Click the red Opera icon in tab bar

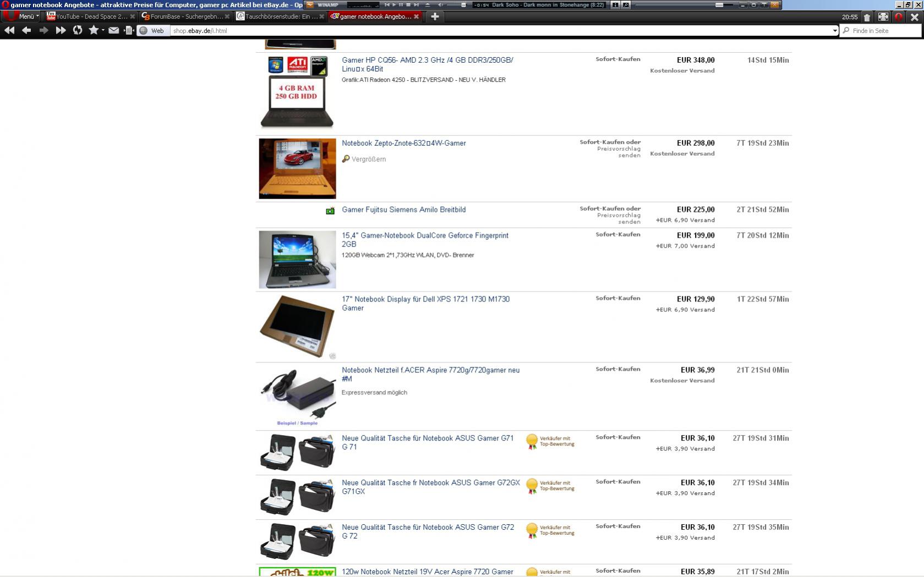(899, 17)
